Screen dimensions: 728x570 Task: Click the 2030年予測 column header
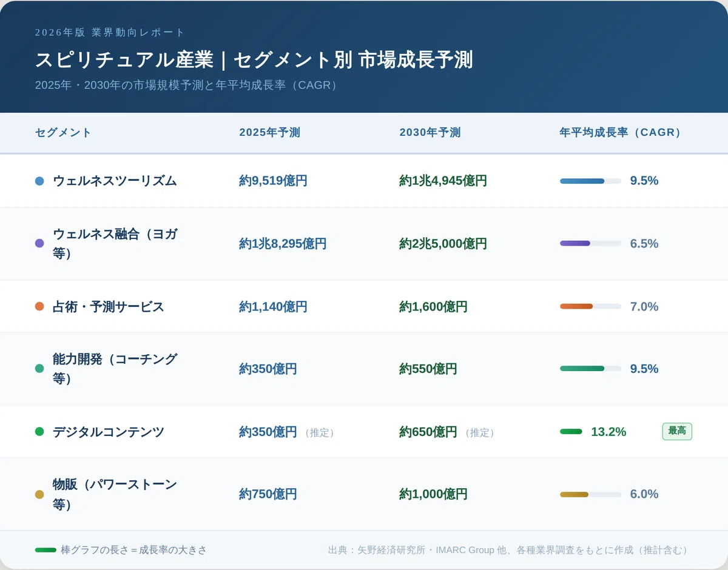[430, 132]
